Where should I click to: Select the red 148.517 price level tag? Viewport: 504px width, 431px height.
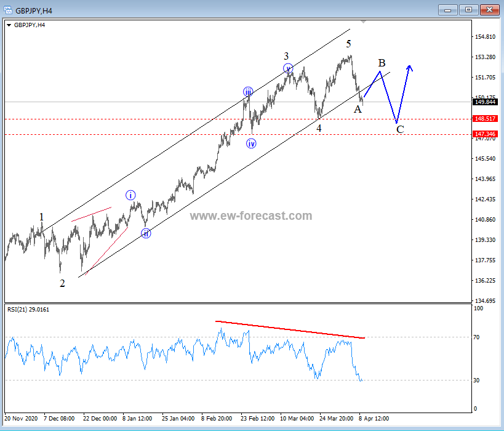pos(485,118)
